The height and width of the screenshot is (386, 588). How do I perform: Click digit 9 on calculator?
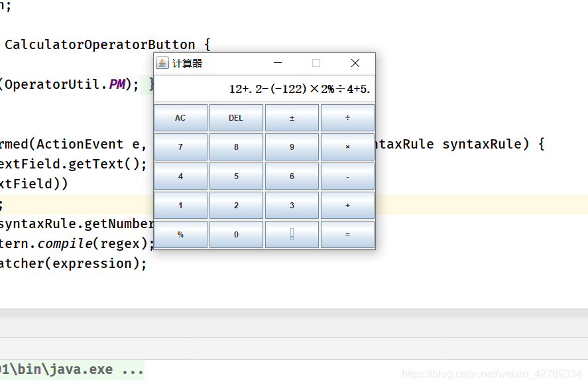[292, 147]
